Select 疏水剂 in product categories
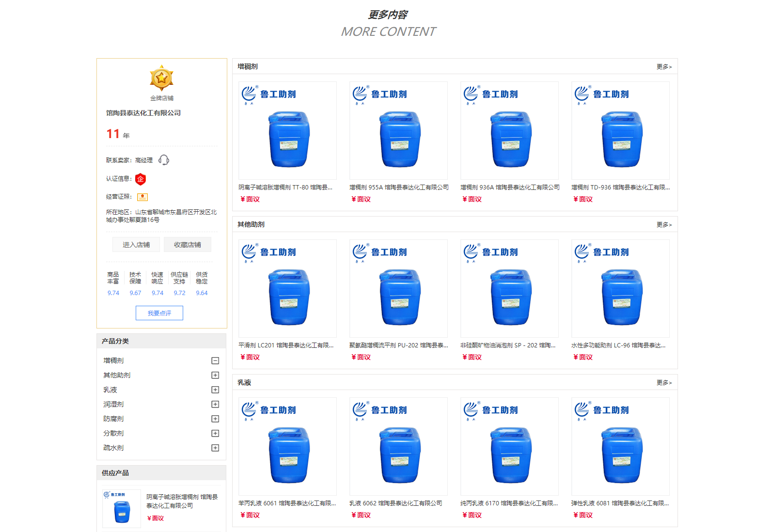The width and height of the screenshot is (773, 532). pos(113,448)
